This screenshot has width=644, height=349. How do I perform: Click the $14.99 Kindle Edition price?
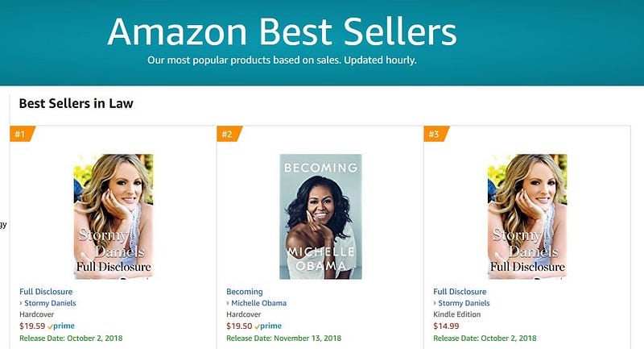(x=445, y=326)
